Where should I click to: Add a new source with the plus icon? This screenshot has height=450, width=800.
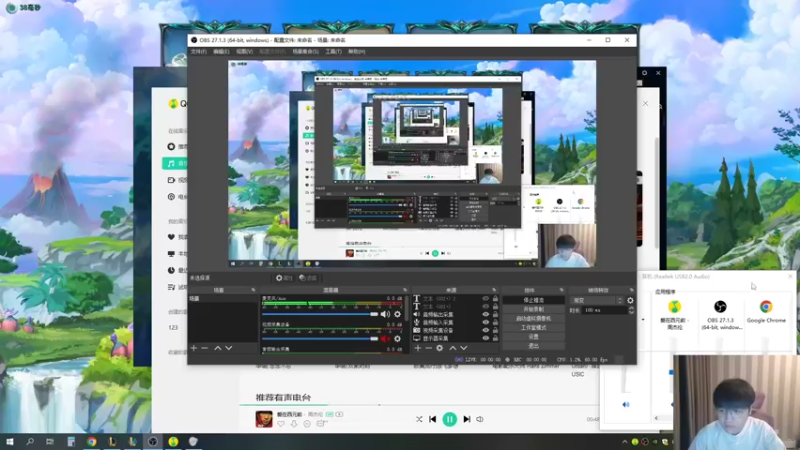tap(418, 348)
